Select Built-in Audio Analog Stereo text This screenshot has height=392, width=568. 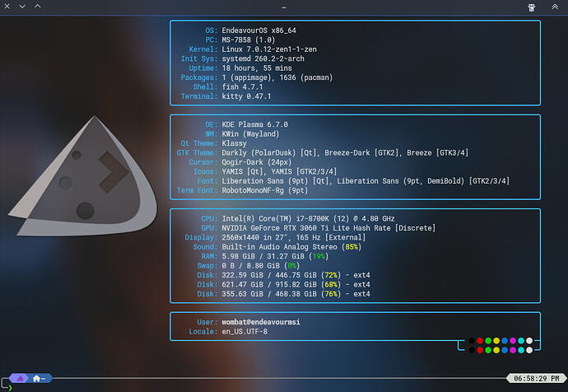coord(279,247)
